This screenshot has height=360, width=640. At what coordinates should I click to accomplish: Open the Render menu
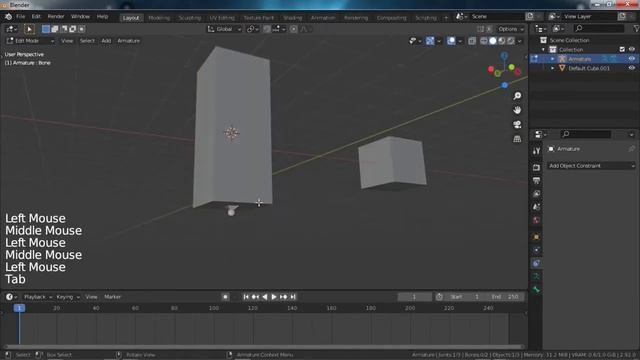[x=56, y=17]
